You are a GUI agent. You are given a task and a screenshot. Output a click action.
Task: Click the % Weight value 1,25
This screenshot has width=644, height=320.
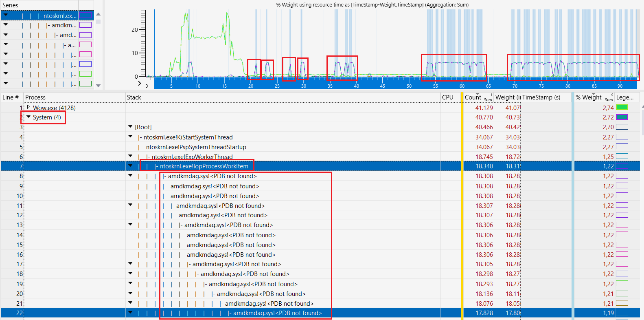click(x=608, y=157)
